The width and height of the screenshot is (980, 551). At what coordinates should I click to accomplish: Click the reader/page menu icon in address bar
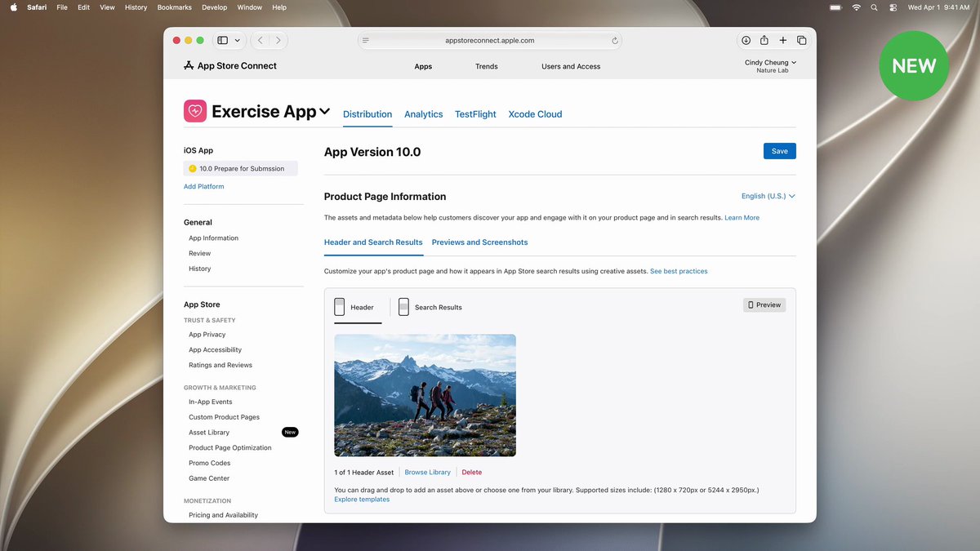[x=366, y=40]
